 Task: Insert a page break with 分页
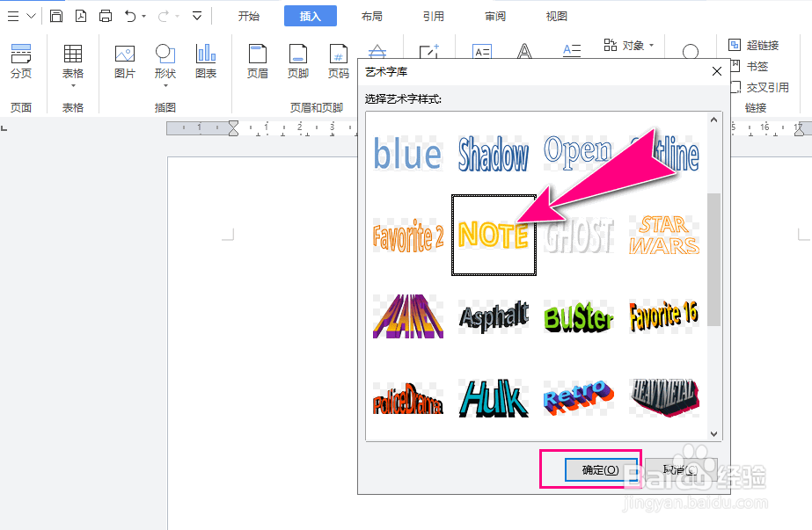[21, 61]
